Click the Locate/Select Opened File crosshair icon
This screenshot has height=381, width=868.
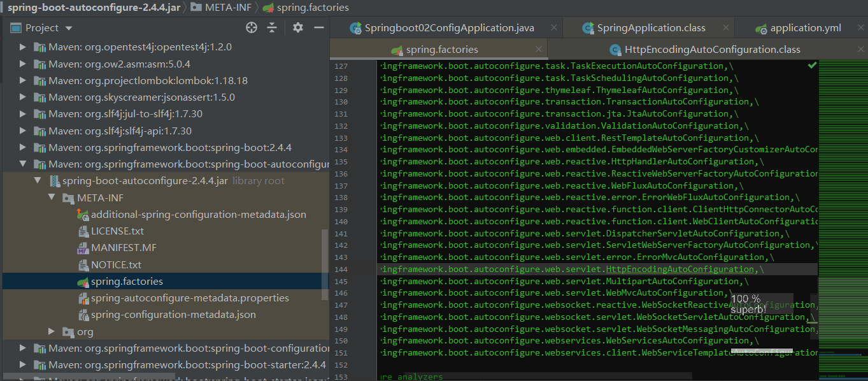point(252,27)
